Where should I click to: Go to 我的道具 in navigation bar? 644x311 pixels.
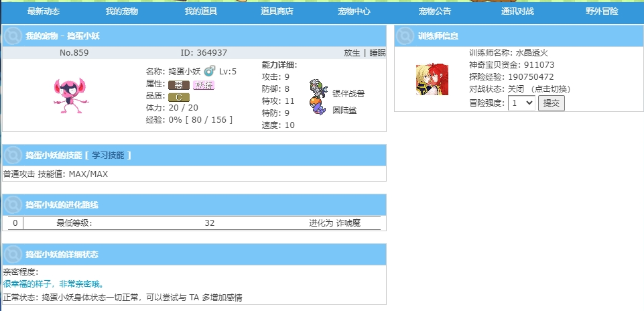point(201,12)
